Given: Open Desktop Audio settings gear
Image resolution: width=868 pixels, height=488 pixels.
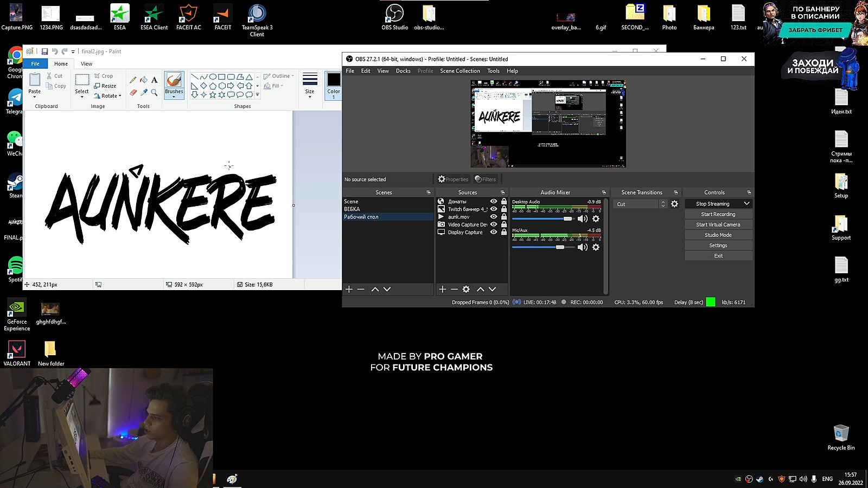Looking at the screenshot, I should (596, 219).
